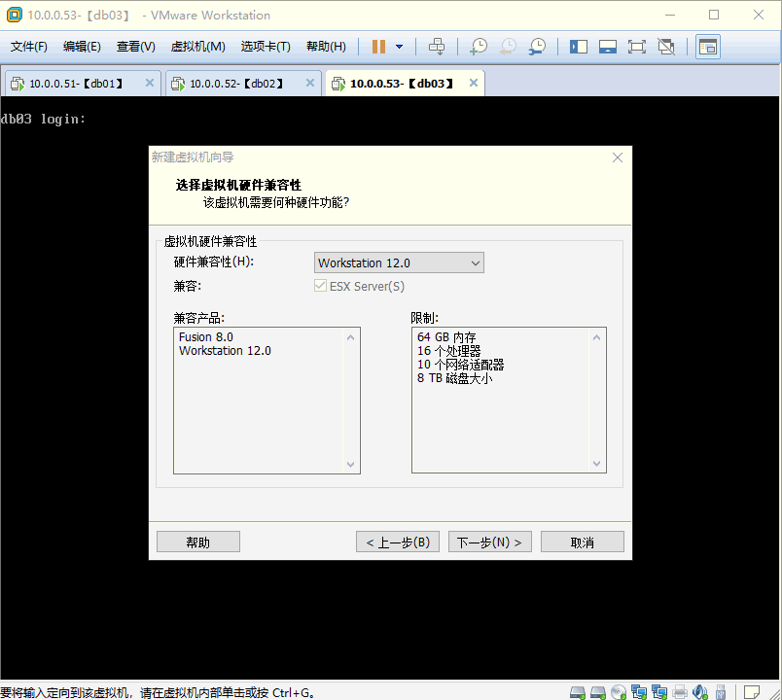
Task: Open the snapshot manager
Action: pyautogui.click(x=536, y=46)
